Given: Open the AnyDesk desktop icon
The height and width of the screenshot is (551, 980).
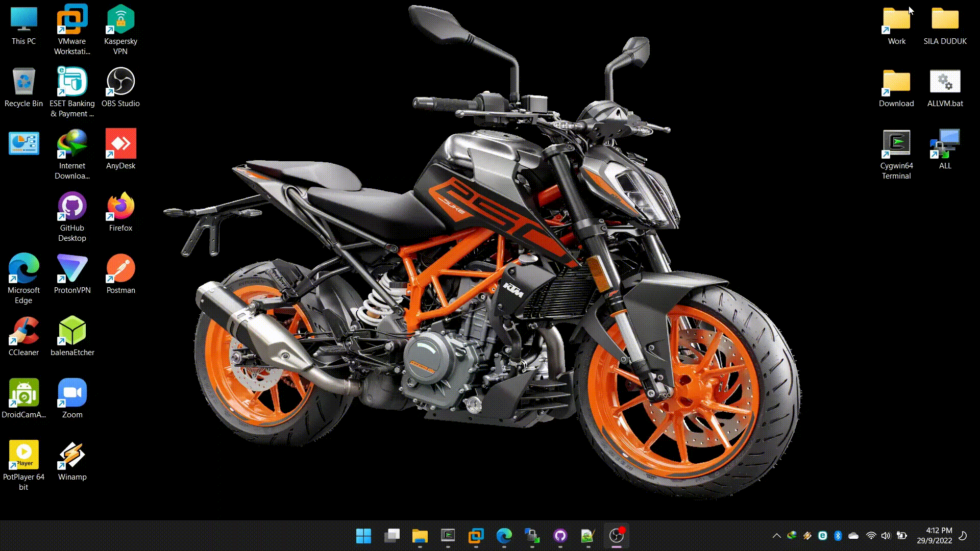Looking at the screenshot, I should [120, 144].
